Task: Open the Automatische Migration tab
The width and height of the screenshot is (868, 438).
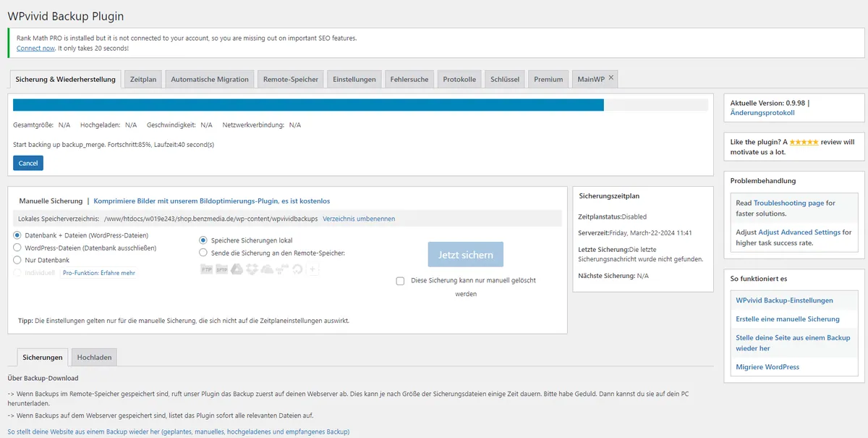Action: [210, 80]
